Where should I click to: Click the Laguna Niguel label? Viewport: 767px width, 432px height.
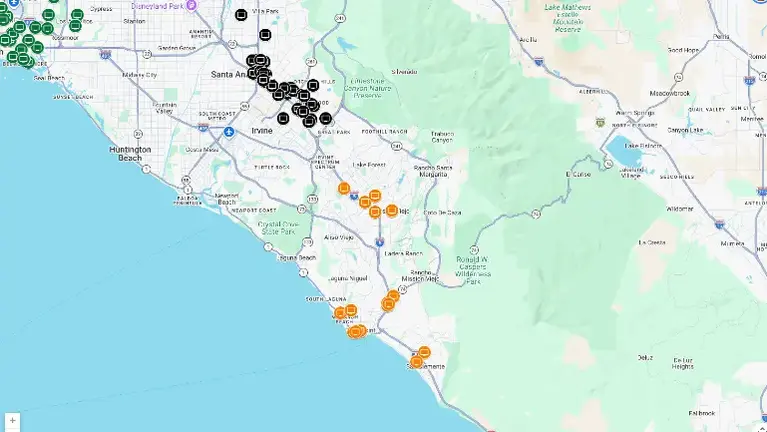point(348,278)
